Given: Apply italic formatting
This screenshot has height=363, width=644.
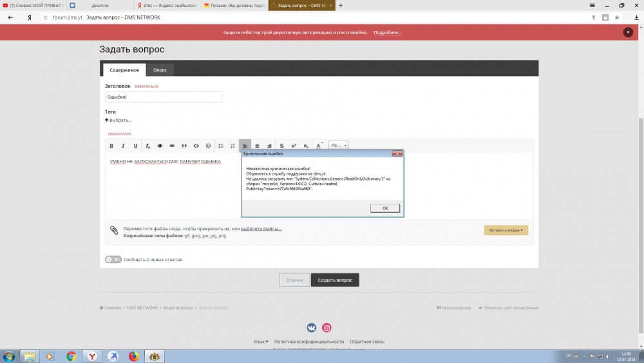Looking at the screenshot, I should point(123,146).
